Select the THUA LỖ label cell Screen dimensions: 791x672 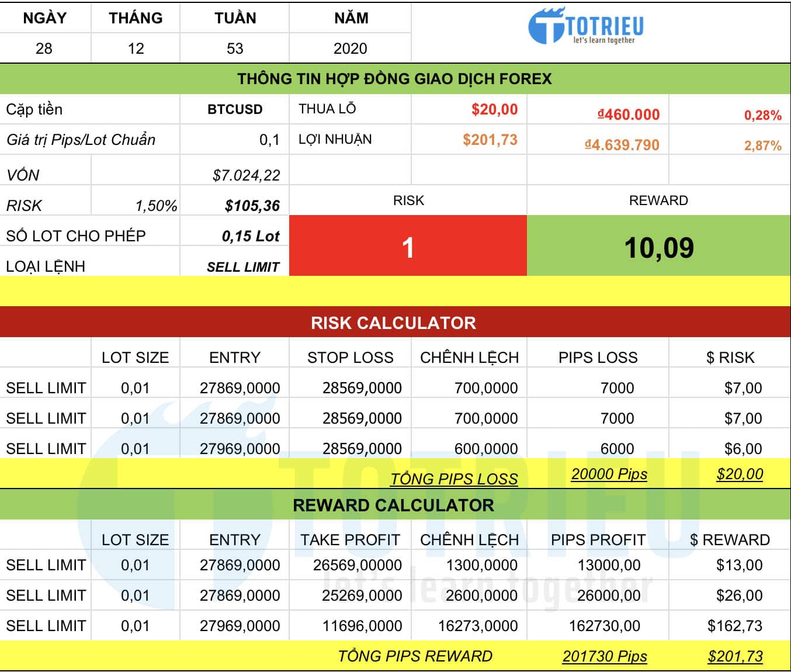click(x=351, y=109)
